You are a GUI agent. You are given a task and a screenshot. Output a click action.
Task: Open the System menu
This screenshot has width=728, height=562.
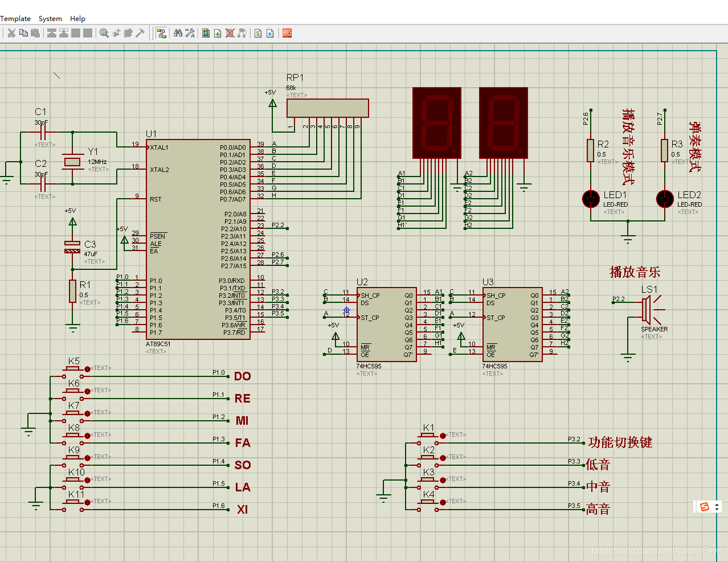50,18
